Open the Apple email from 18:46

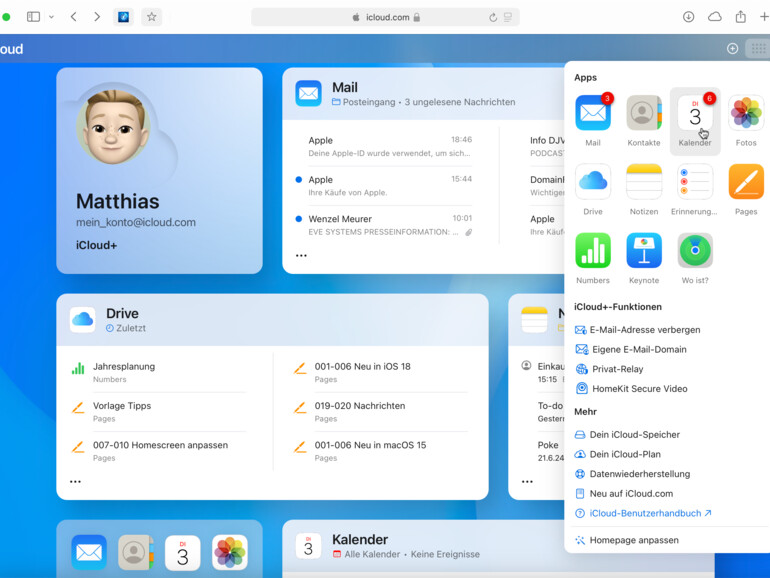click(390, 146)
